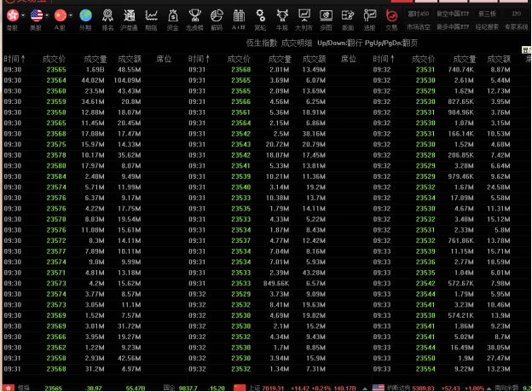Click the 外期 globe icon
Screen dimensions: 532x392
coord(85,16)
